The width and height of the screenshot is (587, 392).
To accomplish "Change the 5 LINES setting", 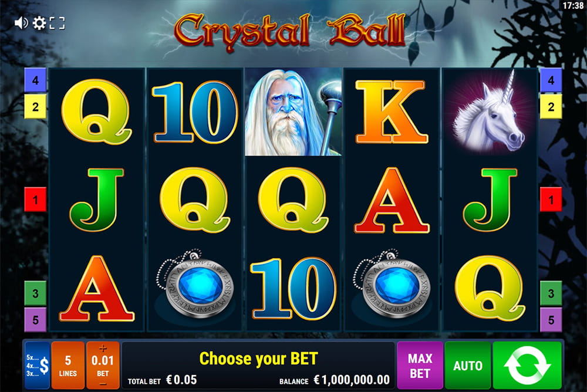I will click(x=68, y=366).
